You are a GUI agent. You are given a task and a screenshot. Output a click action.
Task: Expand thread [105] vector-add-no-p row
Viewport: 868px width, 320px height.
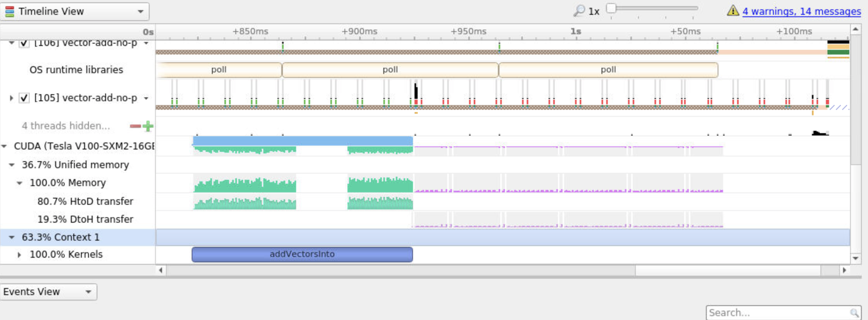12,98
